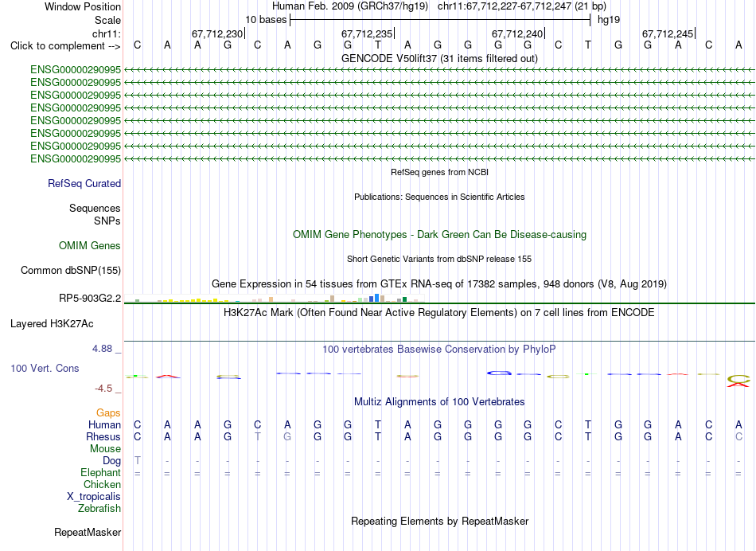Click the 'Gene Expression in 54 tissues' title

point(439,283)
